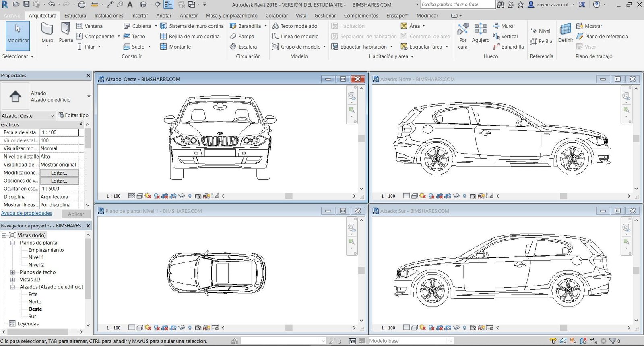Select Sistema de muro cortina
The image size is (644, 346).
[x=192, y=26]
